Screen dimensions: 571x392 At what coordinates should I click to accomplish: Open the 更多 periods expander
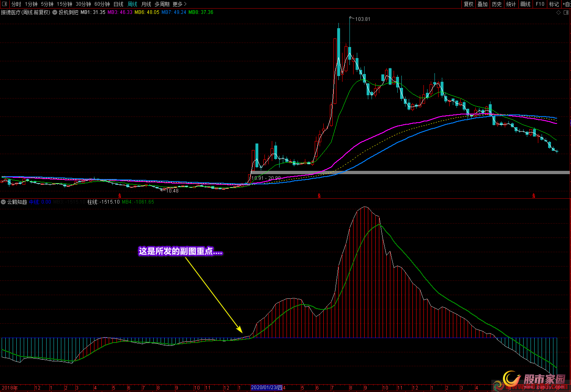tap(179, 4)
